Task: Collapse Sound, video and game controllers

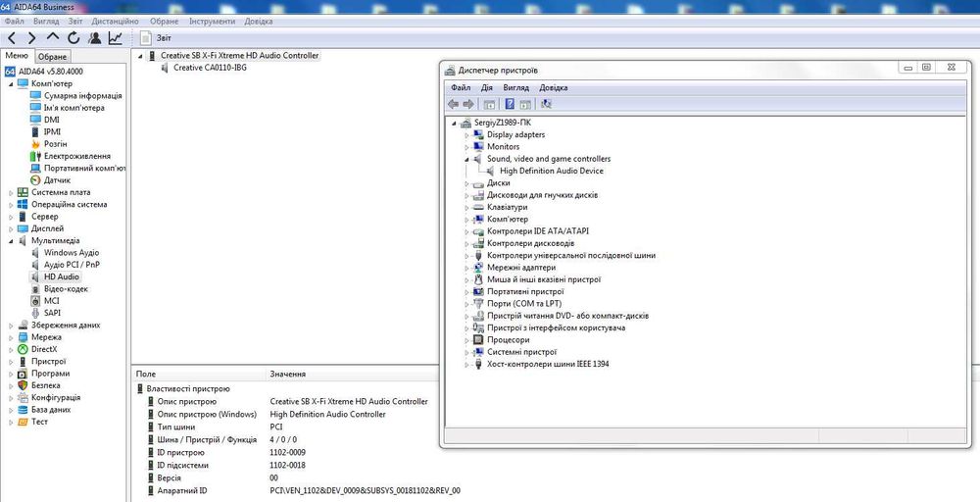Action: click(x=466, y=159)
